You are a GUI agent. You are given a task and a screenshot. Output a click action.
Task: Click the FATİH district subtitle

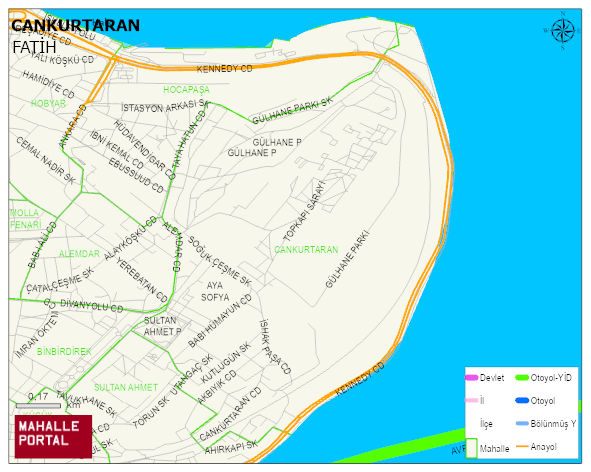(x=34, y=47)
